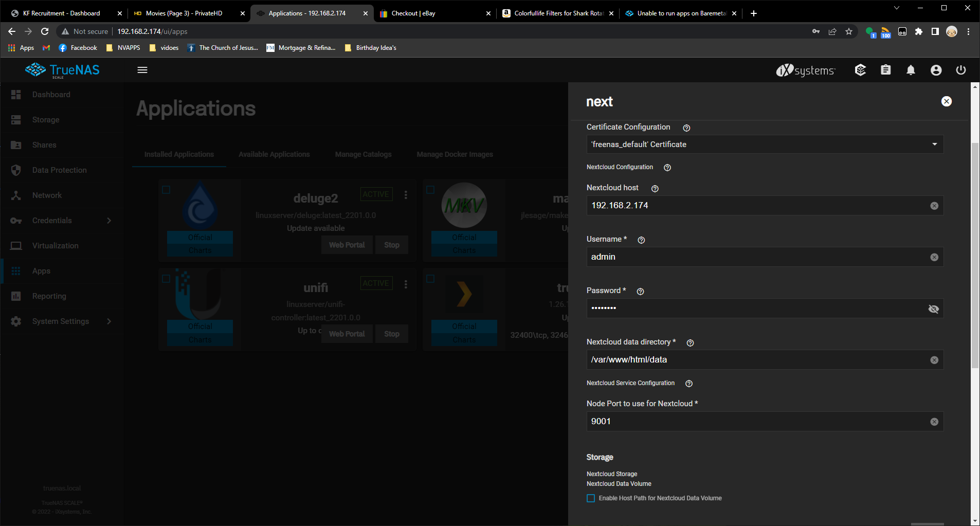Open the Certificate Configuration dropdown

point(765,144)
